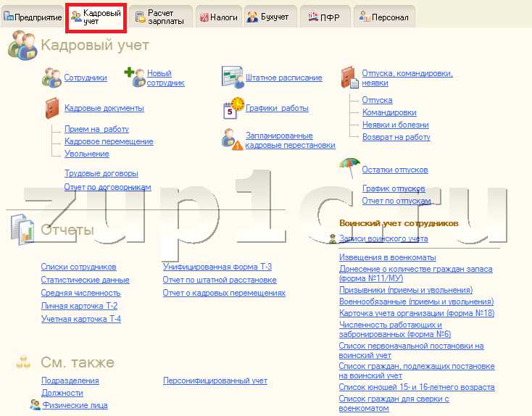This screenshot has width=532, height=416.
Task: Click the umbrella icon beside Остатки отпусков
Action: (349, 167)
